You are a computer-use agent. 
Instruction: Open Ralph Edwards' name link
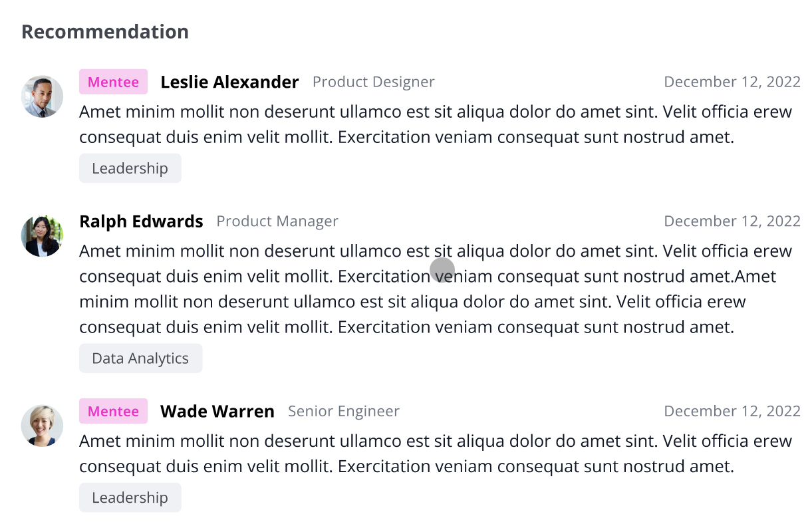pyautogui.click(x=141, y=221)
